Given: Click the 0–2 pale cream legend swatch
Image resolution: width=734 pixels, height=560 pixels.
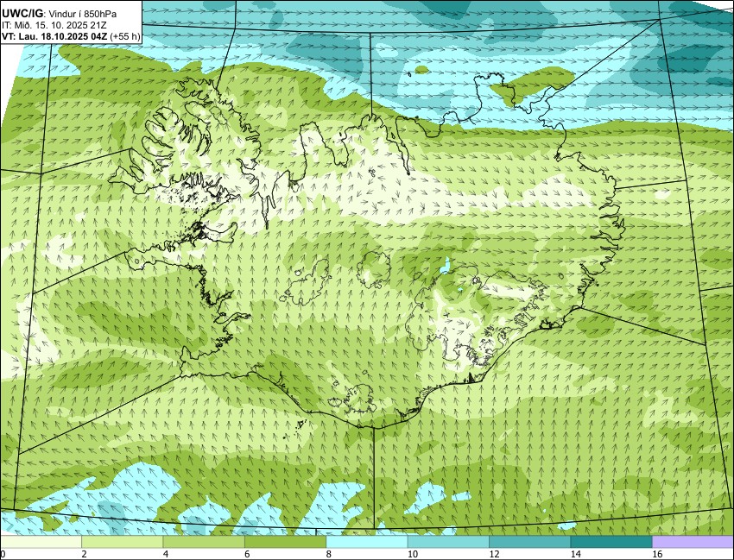Looking at the screenshot, I should tap(41, 542).
